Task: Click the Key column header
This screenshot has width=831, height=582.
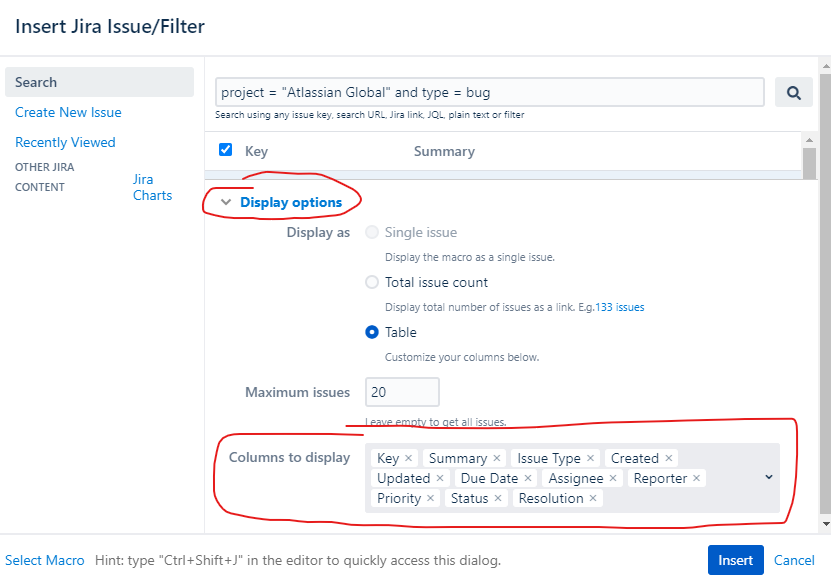Action: pyautogui.click(x=256, y=152)
